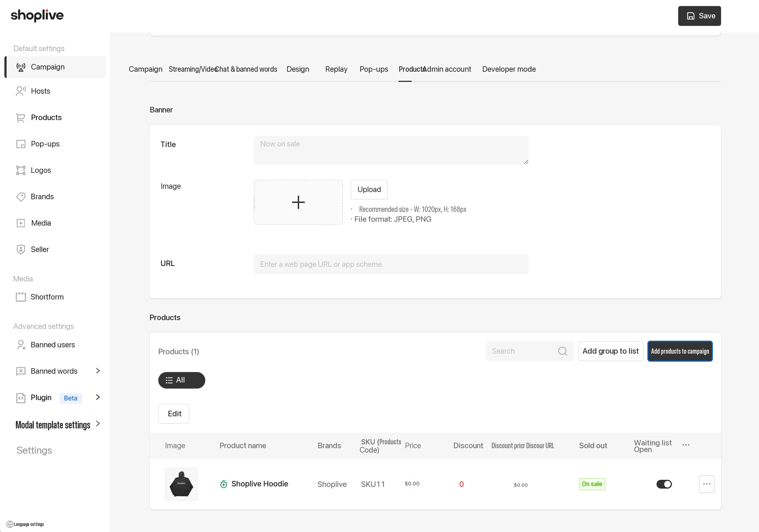759x532 pixels.
Task: Save the campaign settings
Action: click(699, 16)
